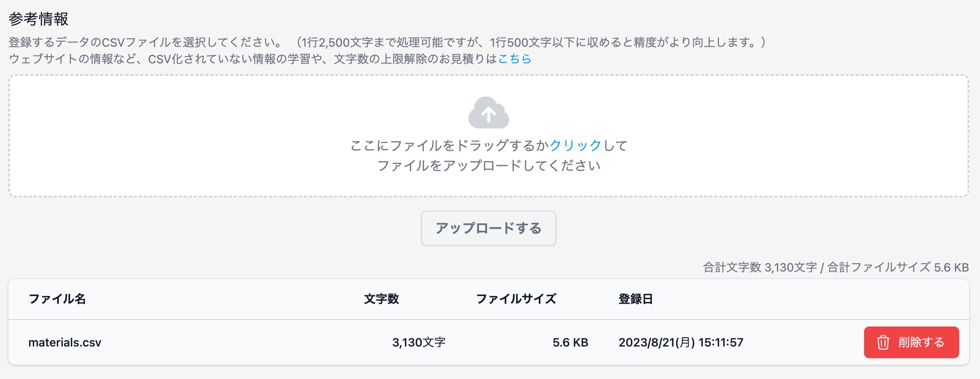Screen dimensions: 980x379
Task: Click the 3,130文字 cell in the file row
Action: 419,342
